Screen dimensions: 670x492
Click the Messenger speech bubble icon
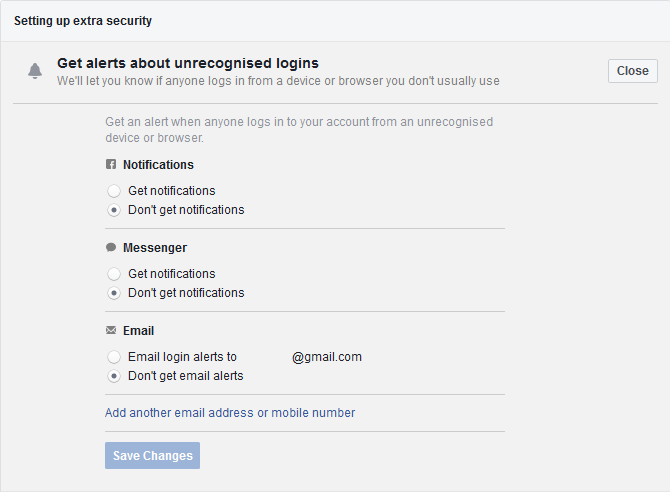[x=111, y=248]
